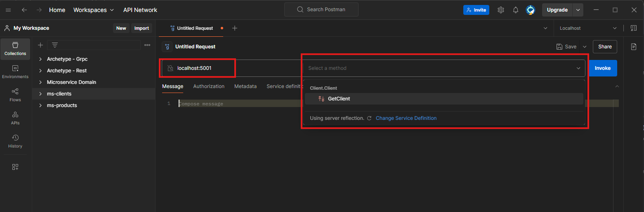Viewport: 644px width, 212px height.
Task: Open the Home page
Action: (x=57, y=10)
